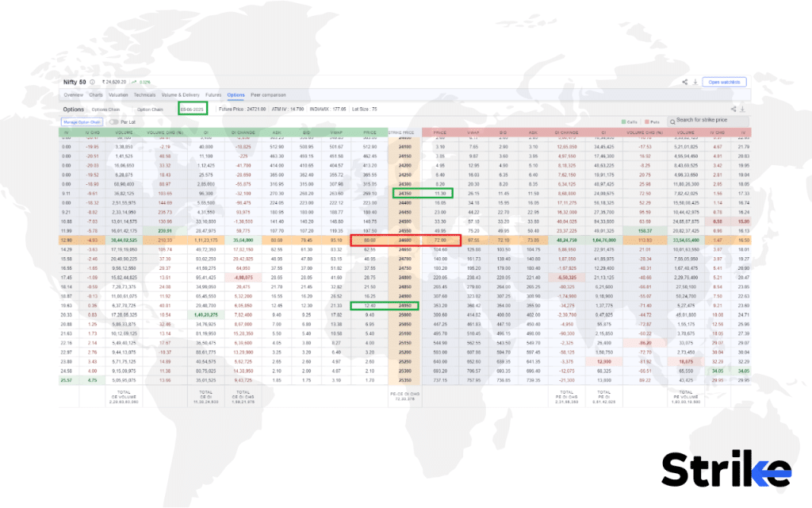Open the Peer comparison tab
The image size is (812, 508).
(x=268, y=95)
